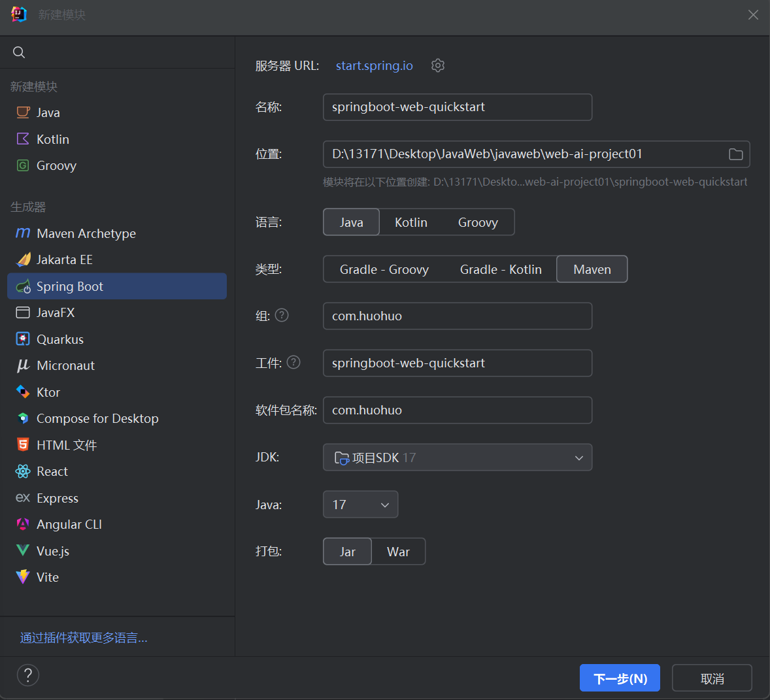Click the JavaFX window icon
This screenshot has width=770, height=700.
tap(23, 312)
